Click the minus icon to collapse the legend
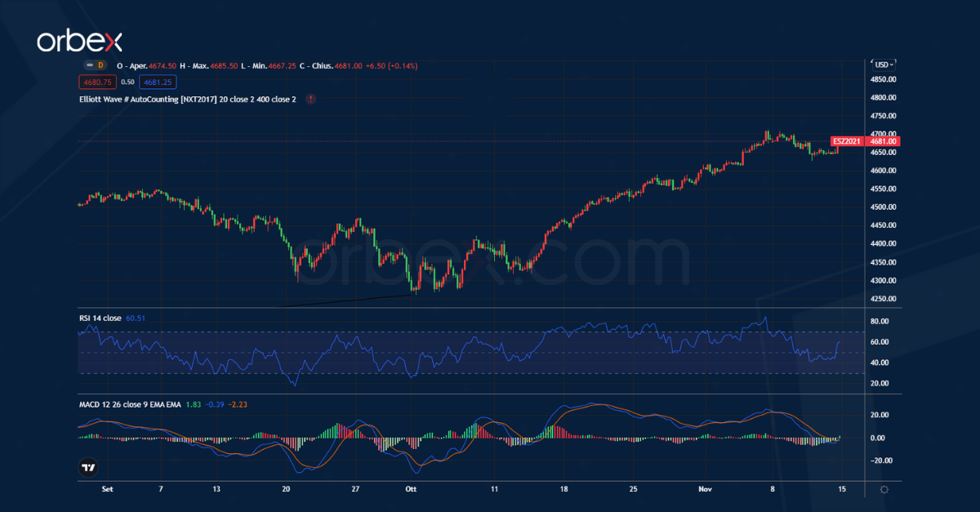 pos(90,65)
